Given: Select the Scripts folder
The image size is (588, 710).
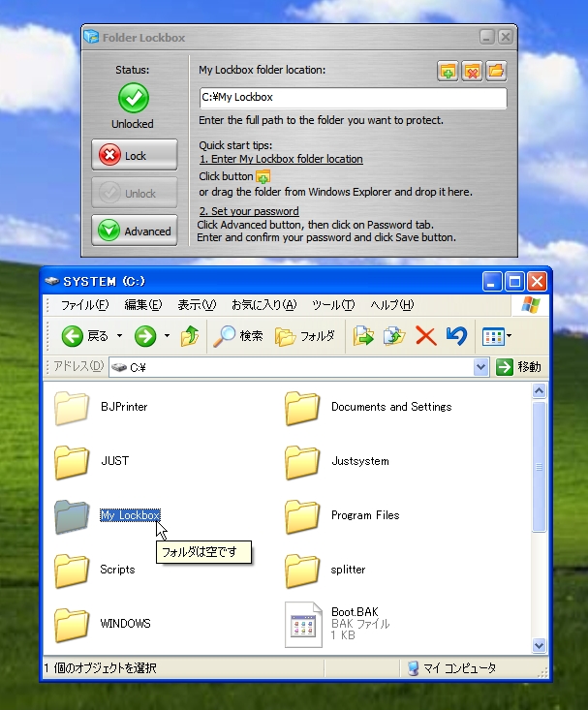Looking at the screenshot, I should (95, 571).
